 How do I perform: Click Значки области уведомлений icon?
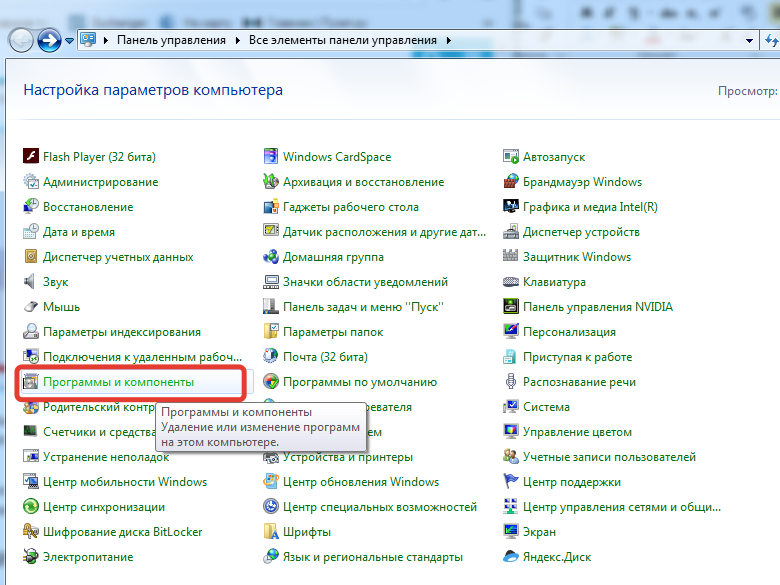coord(271,282)
